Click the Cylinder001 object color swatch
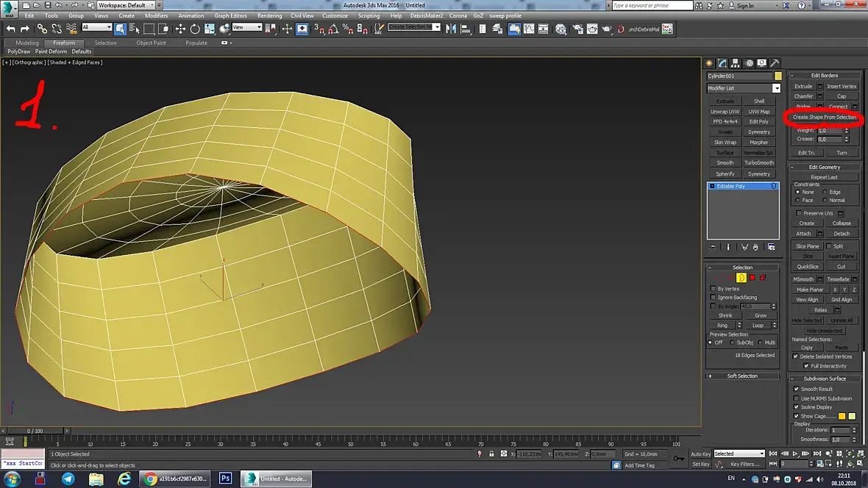Image resolution: width=868 pixels, height=488 pixels. pyautogui.click(x=778, y=76)
